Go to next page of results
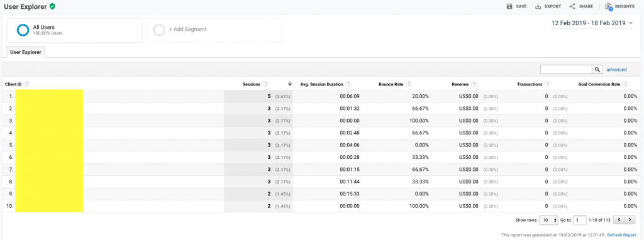The image size is (644, 240). [630, 221]
